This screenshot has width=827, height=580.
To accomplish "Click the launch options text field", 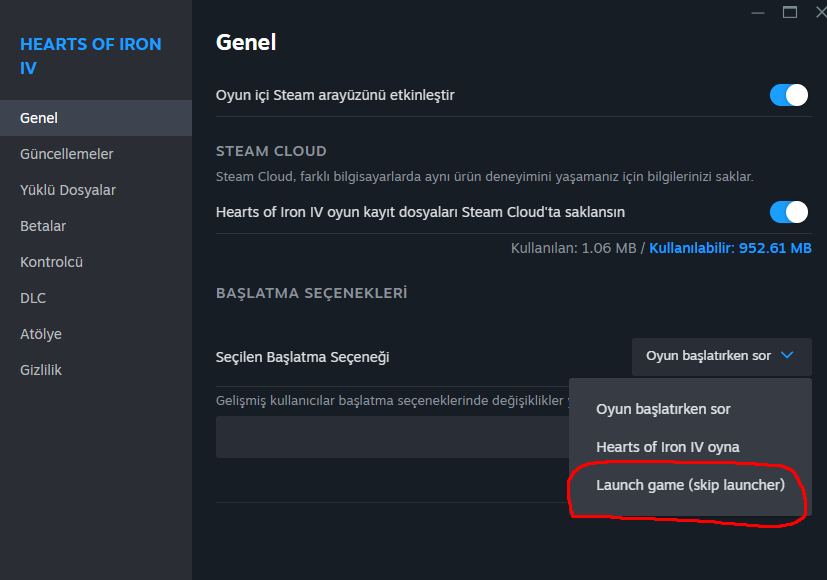I will tap(390, 437).
